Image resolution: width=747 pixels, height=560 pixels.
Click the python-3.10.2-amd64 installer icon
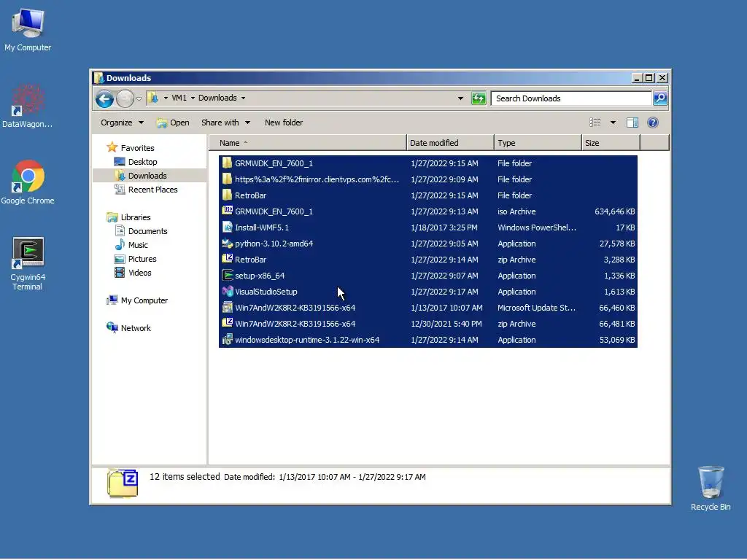tap(228, 244)
